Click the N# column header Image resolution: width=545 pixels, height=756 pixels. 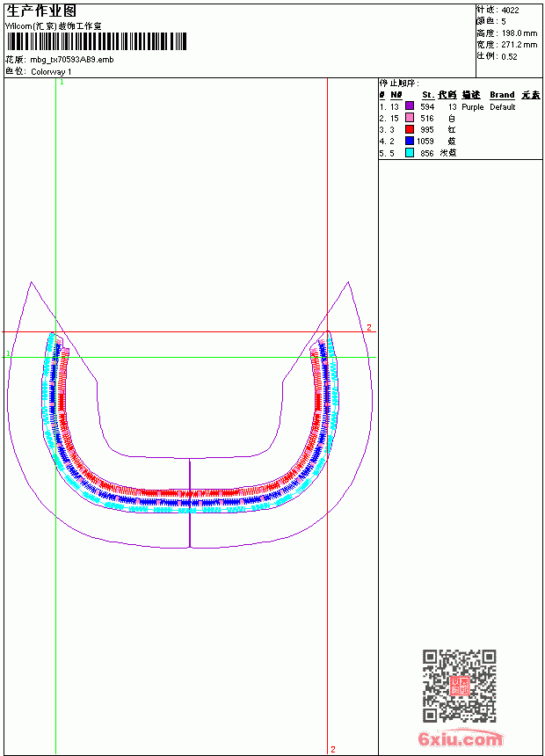[396, 95]
